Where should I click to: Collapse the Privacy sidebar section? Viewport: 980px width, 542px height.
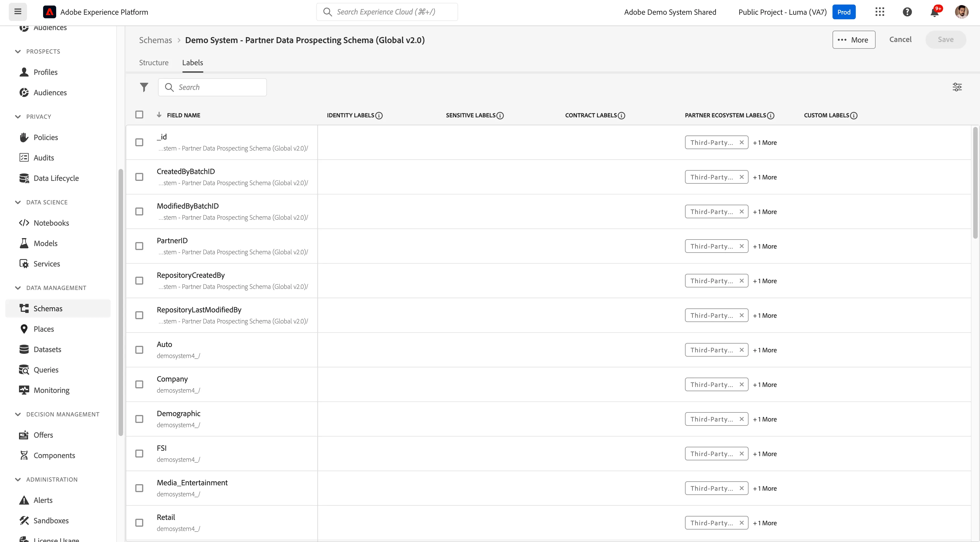18,117
